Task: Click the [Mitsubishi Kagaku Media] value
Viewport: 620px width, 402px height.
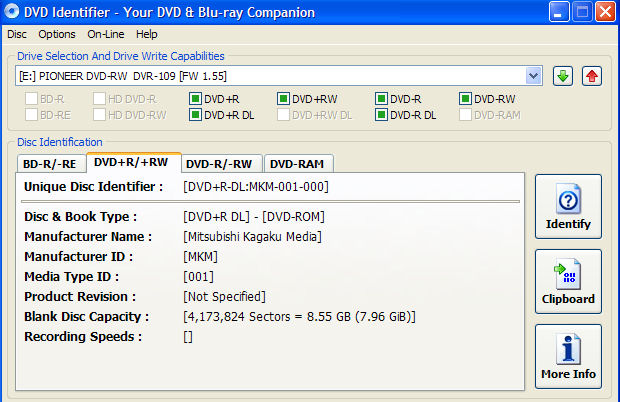Action: coord(252,237)
